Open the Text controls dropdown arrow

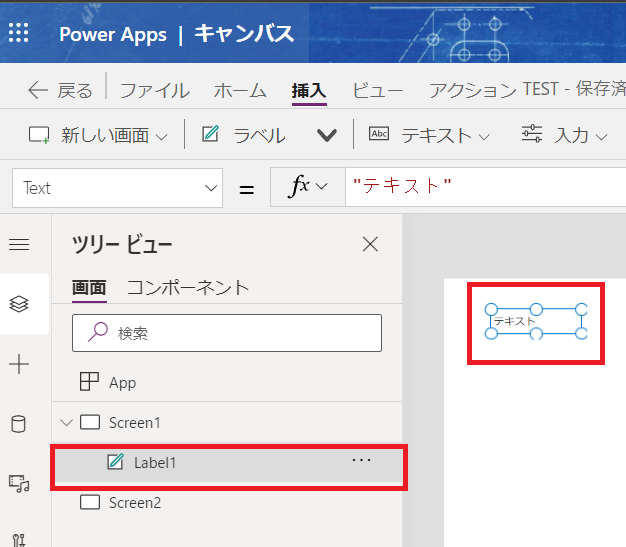(x=484, y=137)
